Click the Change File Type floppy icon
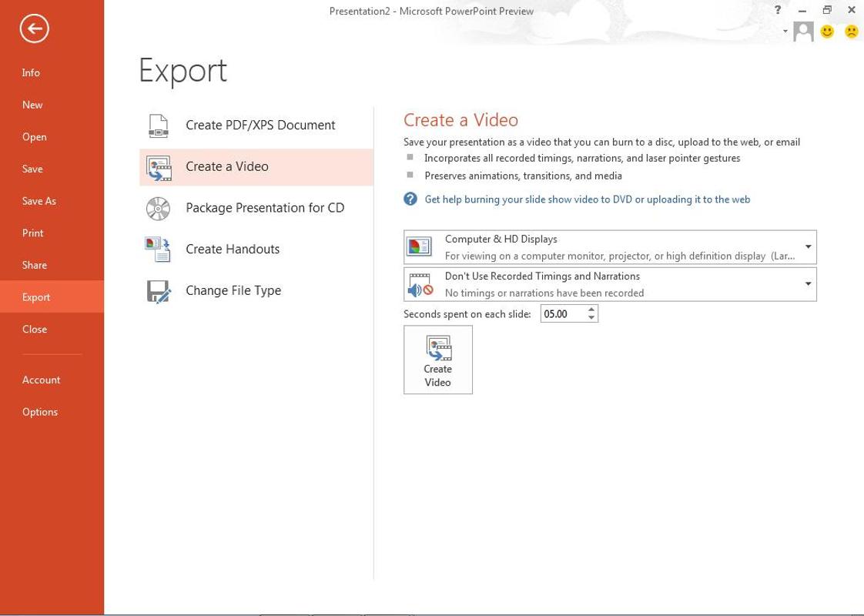The image size is (864, 616). coord(159,292)
